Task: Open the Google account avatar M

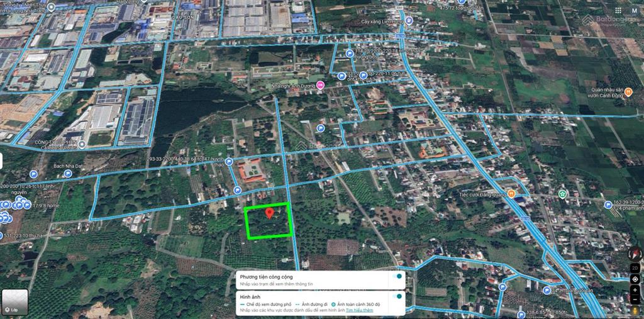Action: point(633,11)
